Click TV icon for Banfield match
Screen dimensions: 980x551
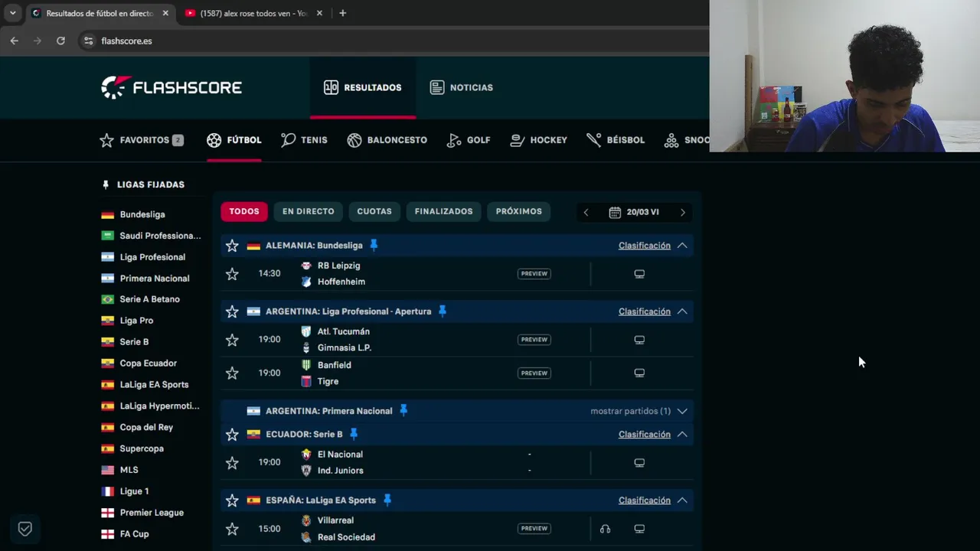[639, 373]
